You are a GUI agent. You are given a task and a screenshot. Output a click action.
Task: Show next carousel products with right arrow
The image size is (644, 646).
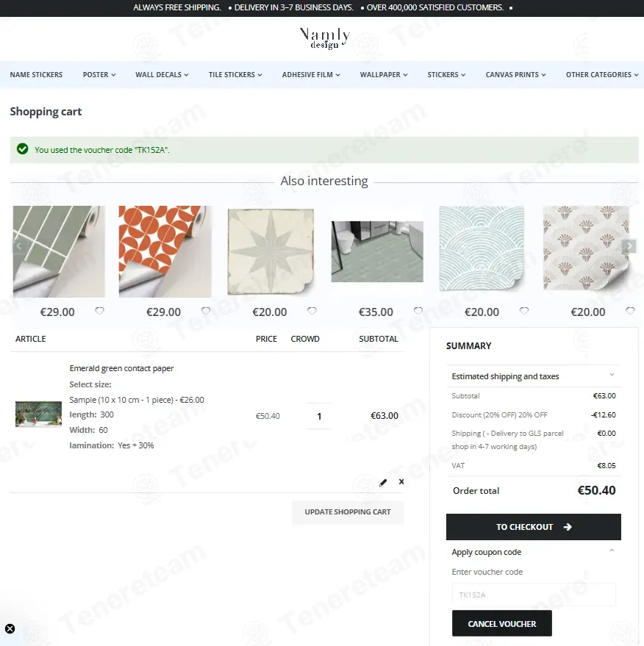click(629, 246)
